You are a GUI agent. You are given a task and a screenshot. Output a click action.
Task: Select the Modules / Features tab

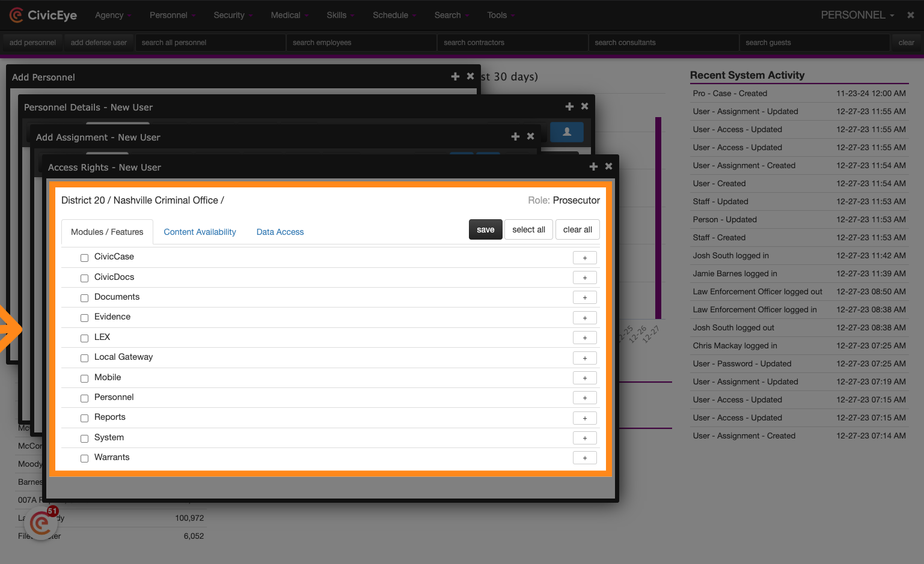coord(107,232)
